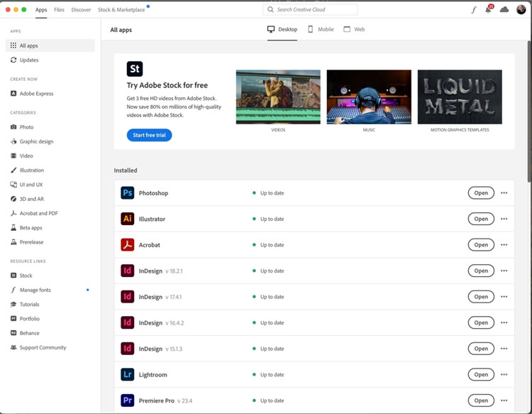Click the Adobe Stock St logo
The height and width of the screenshot is (414, 532).
(135, 69)
